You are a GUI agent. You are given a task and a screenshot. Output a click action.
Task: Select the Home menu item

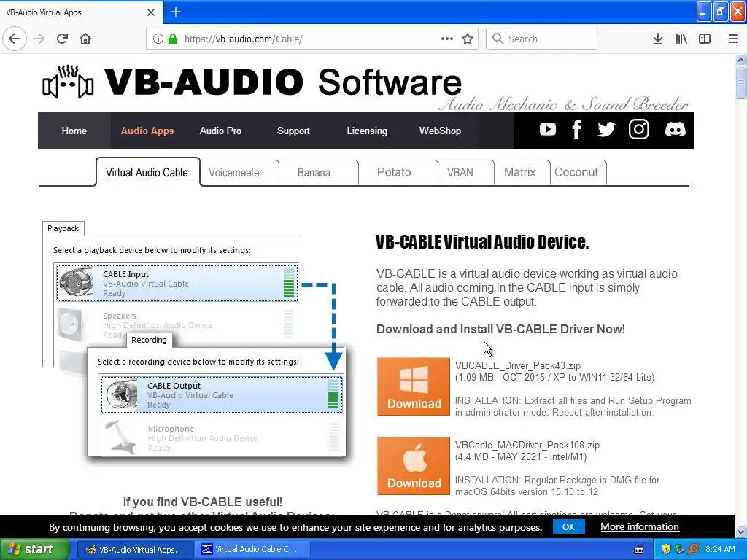(74, 131)
